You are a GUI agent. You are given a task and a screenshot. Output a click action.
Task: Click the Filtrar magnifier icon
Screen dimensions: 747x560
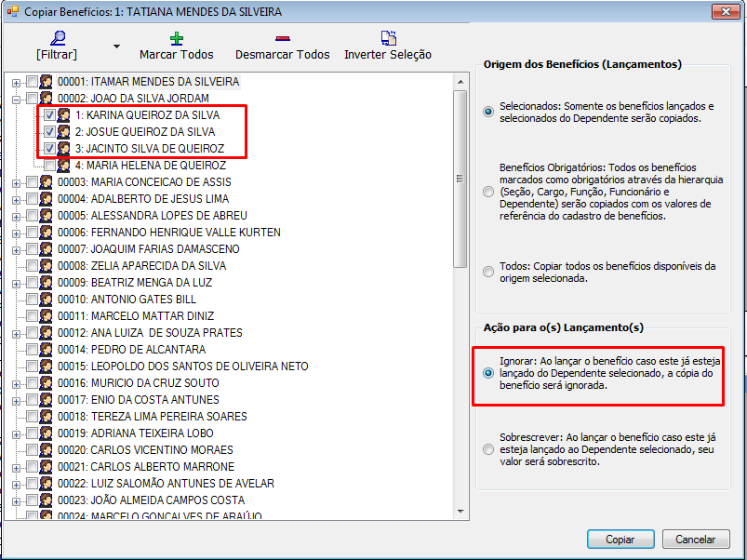point(58,38)
